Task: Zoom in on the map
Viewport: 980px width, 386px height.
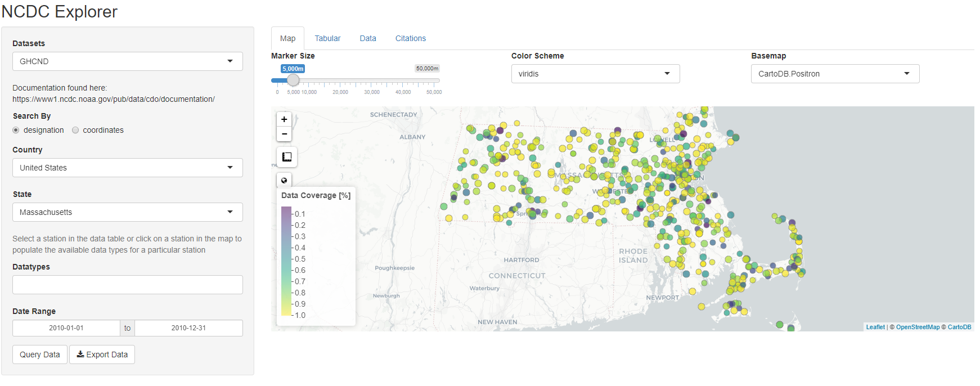Action: [284, 119]
